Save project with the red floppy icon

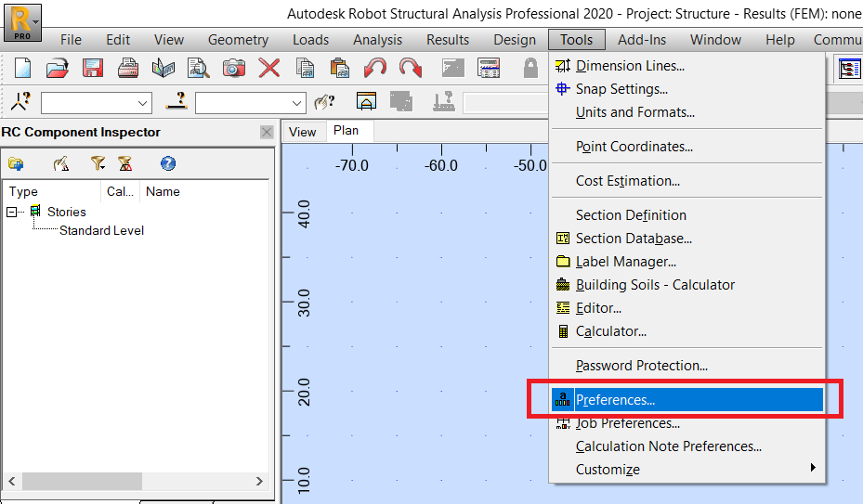(x=93, y=69)
